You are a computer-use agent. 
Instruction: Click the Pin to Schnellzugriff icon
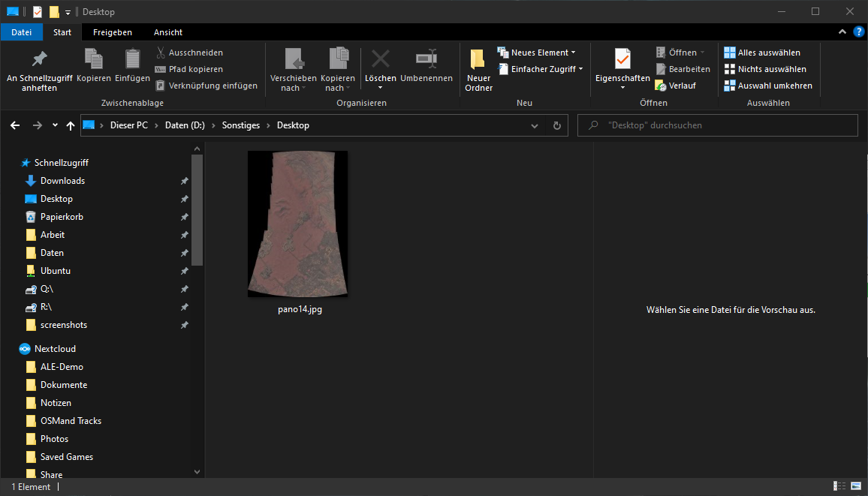point(39,59)
